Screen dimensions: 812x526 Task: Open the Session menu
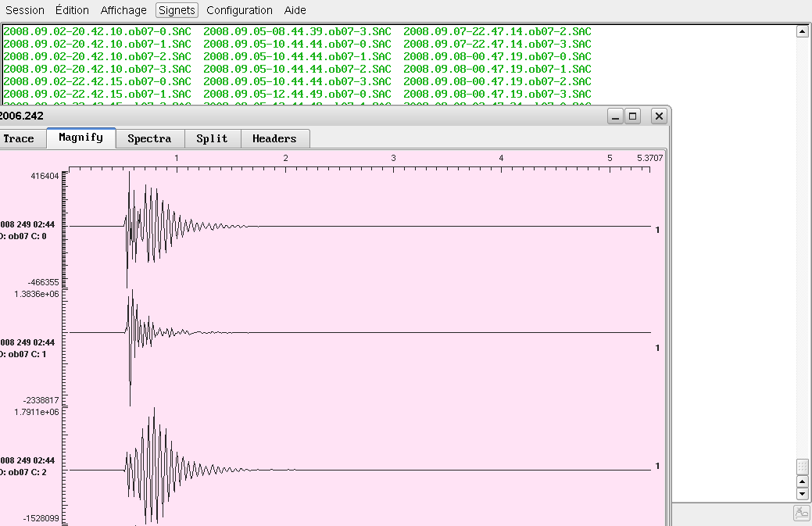pyautogui.click(x=25, y=10)
